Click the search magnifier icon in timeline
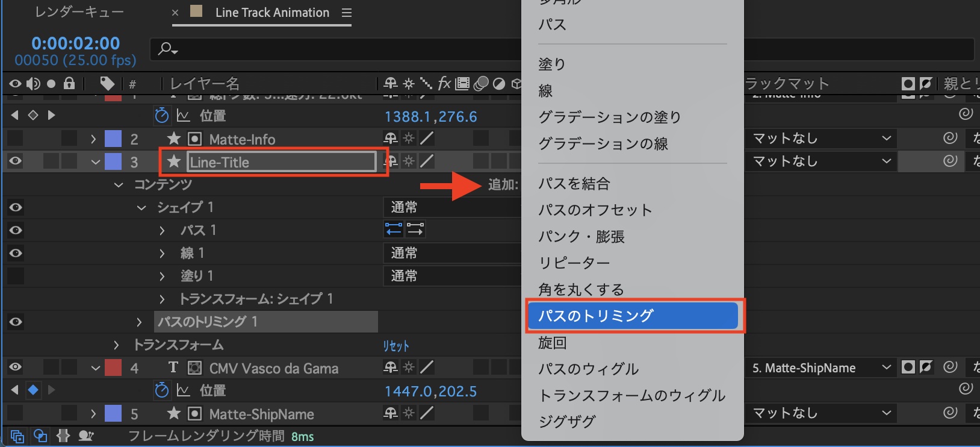Viewport: 980px width, 447px height. (166, 49)
